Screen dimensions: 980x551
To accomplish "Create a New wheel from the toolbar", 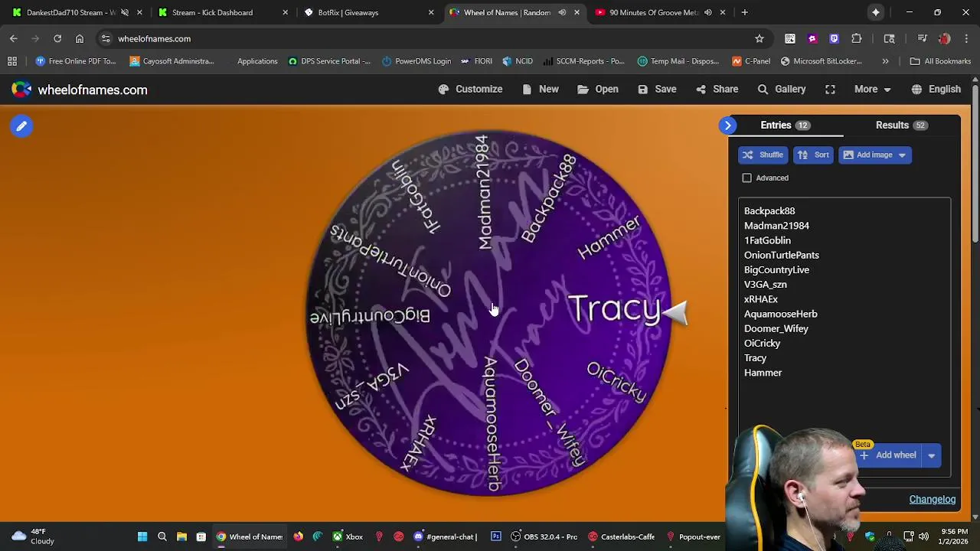I will (x=541, y=90).
